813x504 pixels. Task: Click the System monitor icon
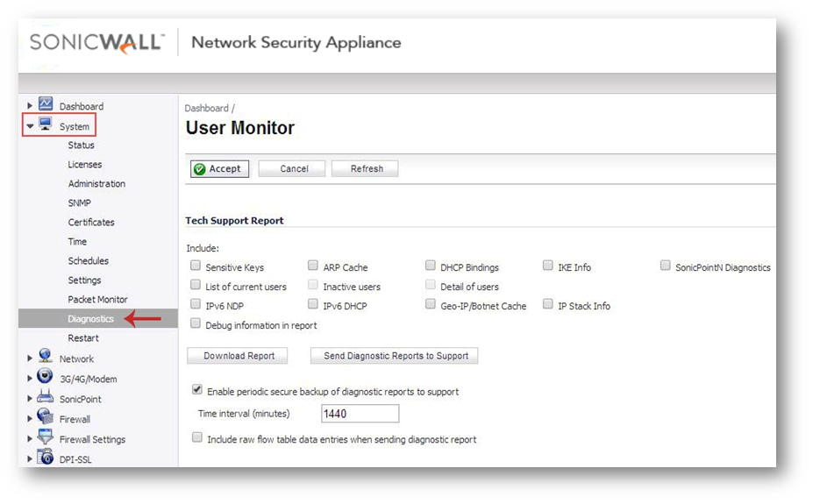(46, 125)
